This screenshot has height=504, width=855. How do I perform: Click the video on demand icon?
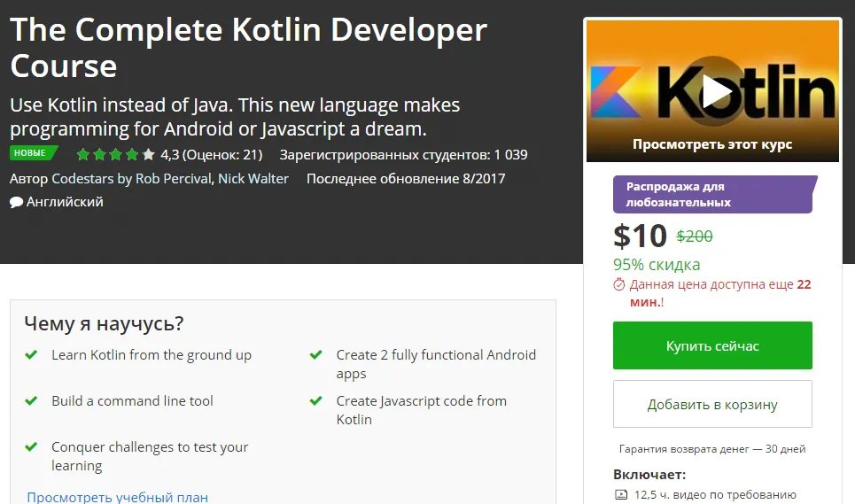[621, 495]
